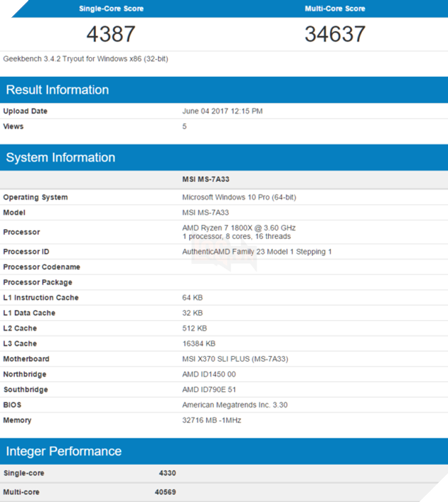The image size is (448, 502).
Task: Click the AMD ID1450 00 value
Action: pyautogui.click(x=209, y=374)
